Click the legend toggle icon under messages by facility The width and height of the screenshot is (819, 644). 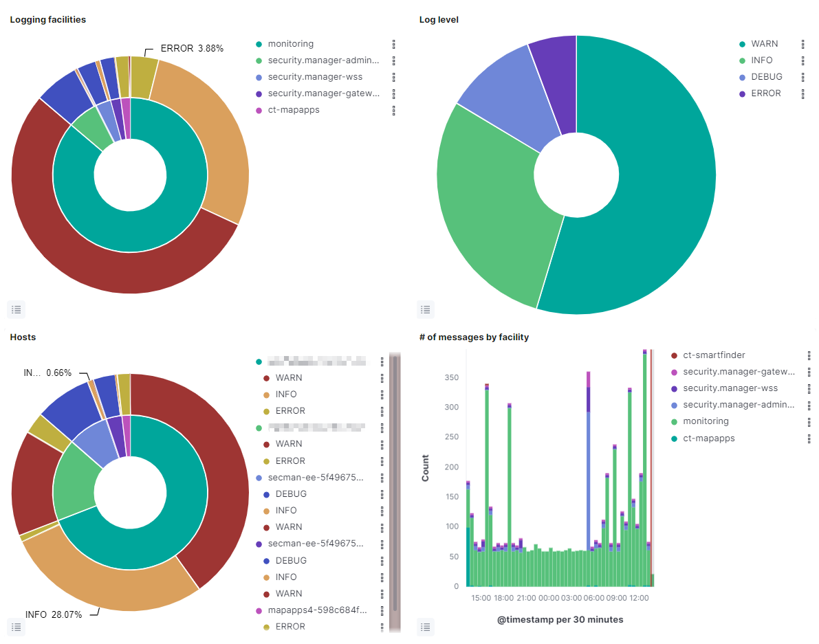point(425,627)
